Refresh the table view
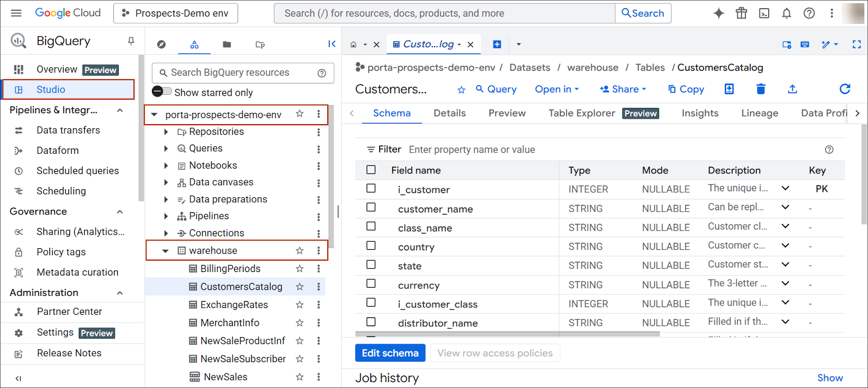 click(x=845, y=89)
